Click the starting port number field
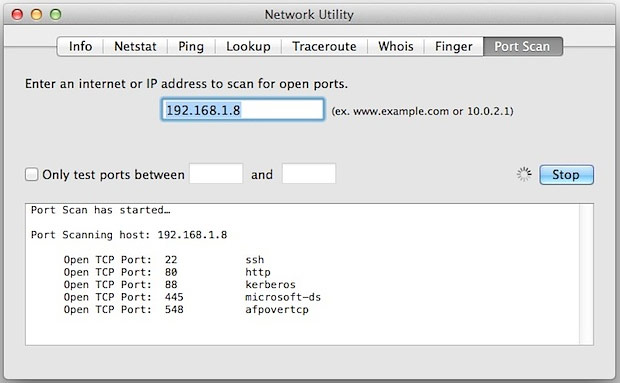 click(216, 174)
